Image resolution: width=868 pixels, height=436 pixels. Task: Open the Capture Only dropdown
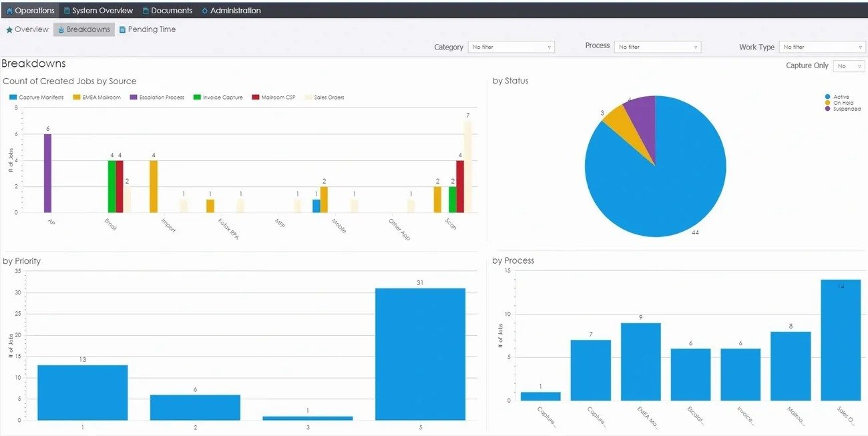pos(849,66)
